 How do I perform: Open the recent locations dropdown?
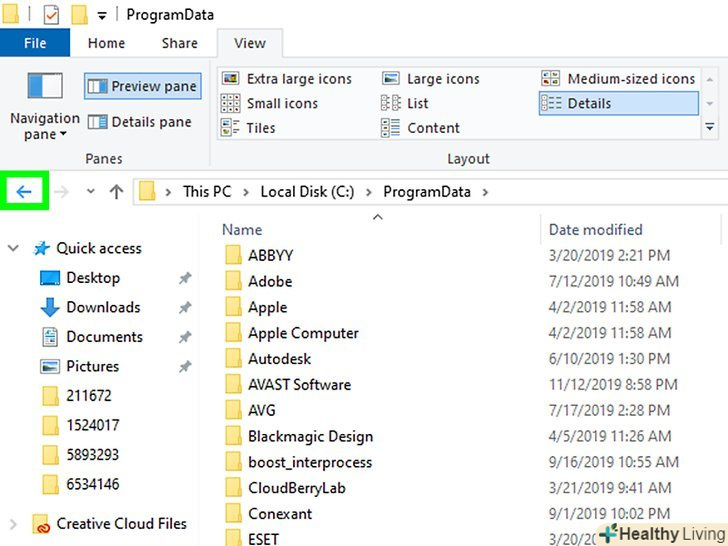point(91,191)
